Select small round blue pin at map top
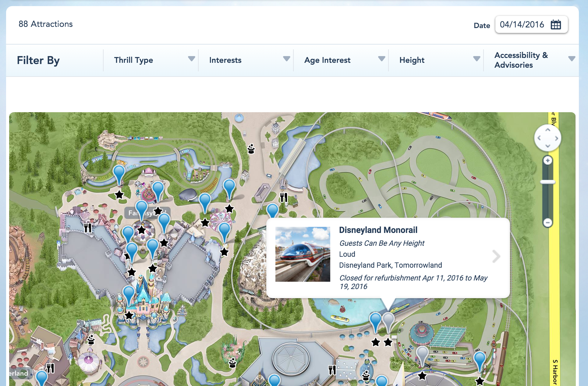This screenshot has height=386, width=588. [239, 118]
